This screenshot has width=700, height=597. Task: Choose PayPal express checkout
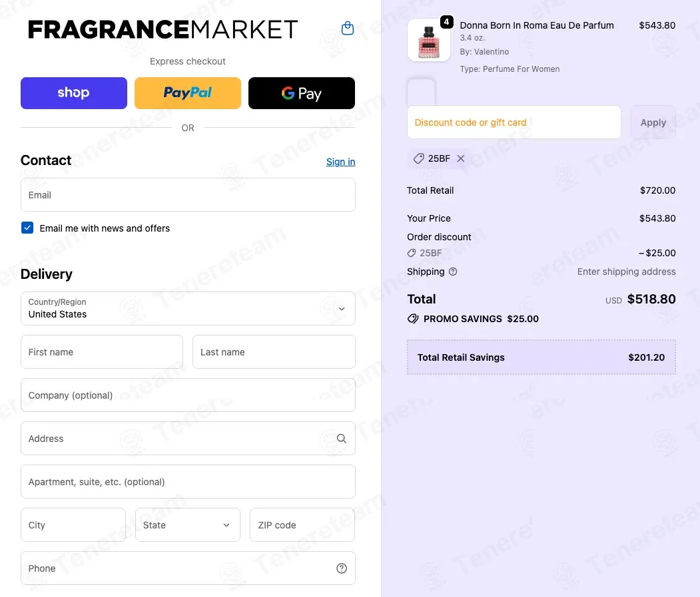[x=188, y=93]
